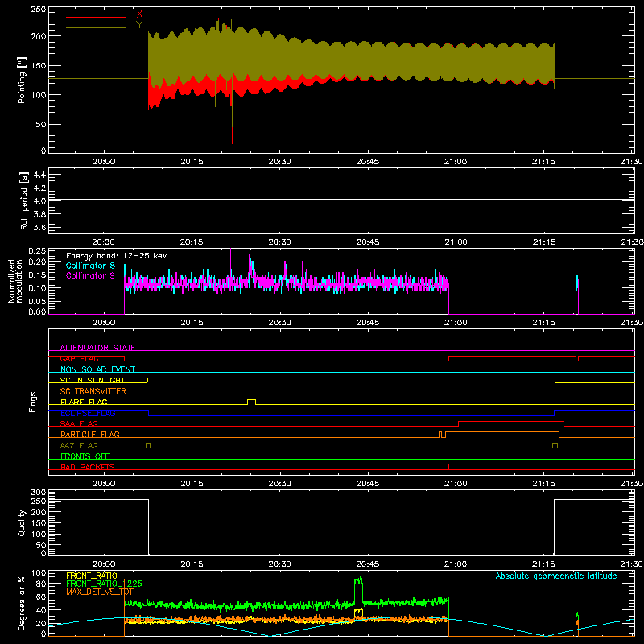Click the SAA_FLAG label
This screenshot has width=644, height=644.
click(x=79, y=423)
